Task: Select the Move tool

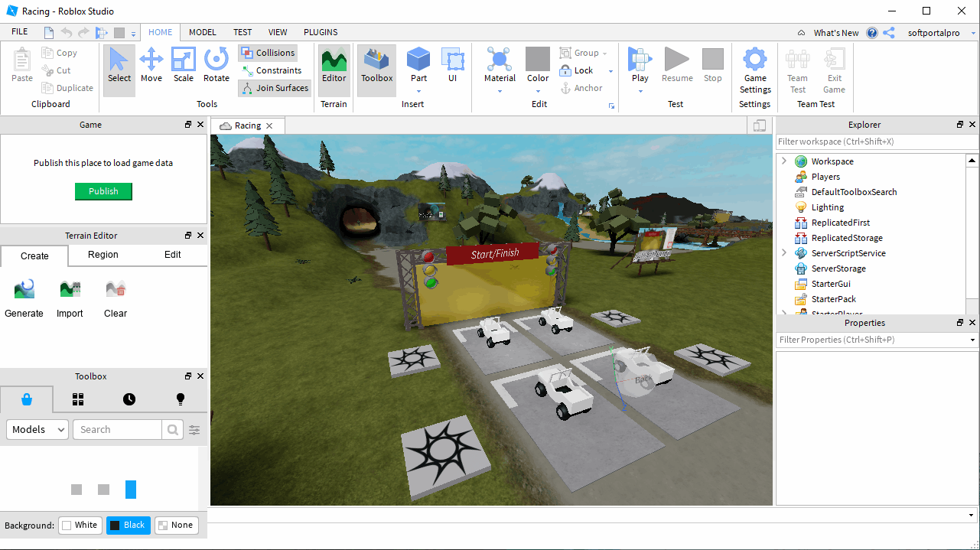Action: [151, 65]
